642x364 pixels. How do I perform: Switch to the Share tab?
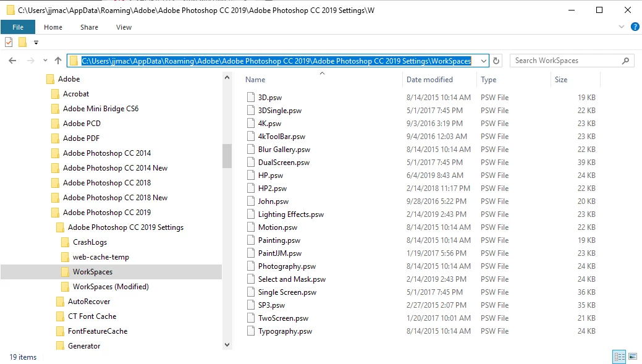coord(89,27)
